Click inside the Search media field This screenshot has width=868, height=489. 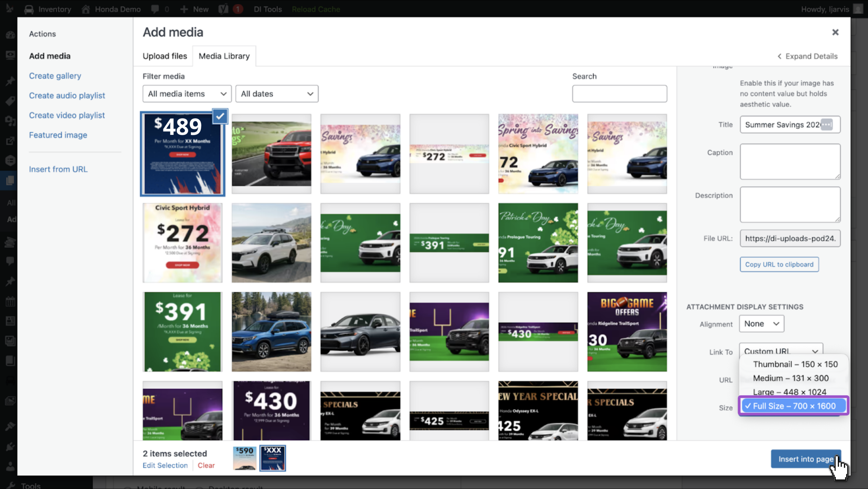click(x=619, y=94)
